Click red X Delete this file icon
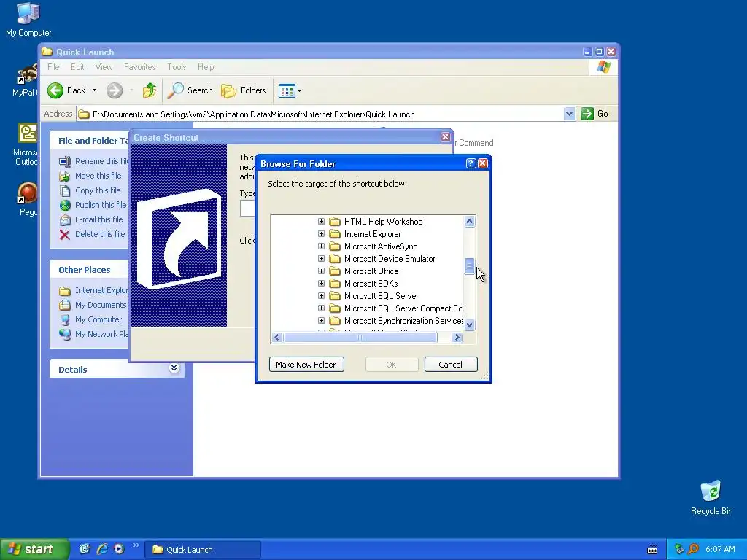Screen dimensions: 747x560 pos(65,234)
